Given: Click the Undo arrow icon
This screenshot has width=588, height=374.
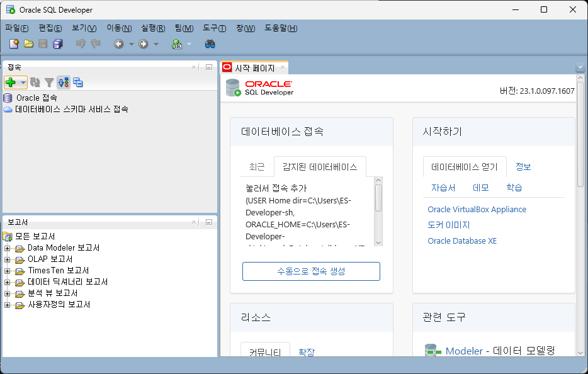Looking at the screenshot, I should tap(80, 44).
